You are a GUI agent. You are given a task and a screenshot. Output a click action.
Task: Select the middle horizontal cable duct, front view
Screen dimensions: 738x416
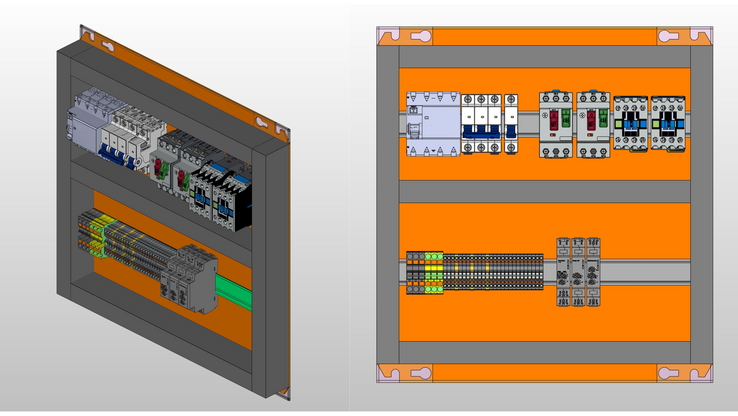(545, 191)
